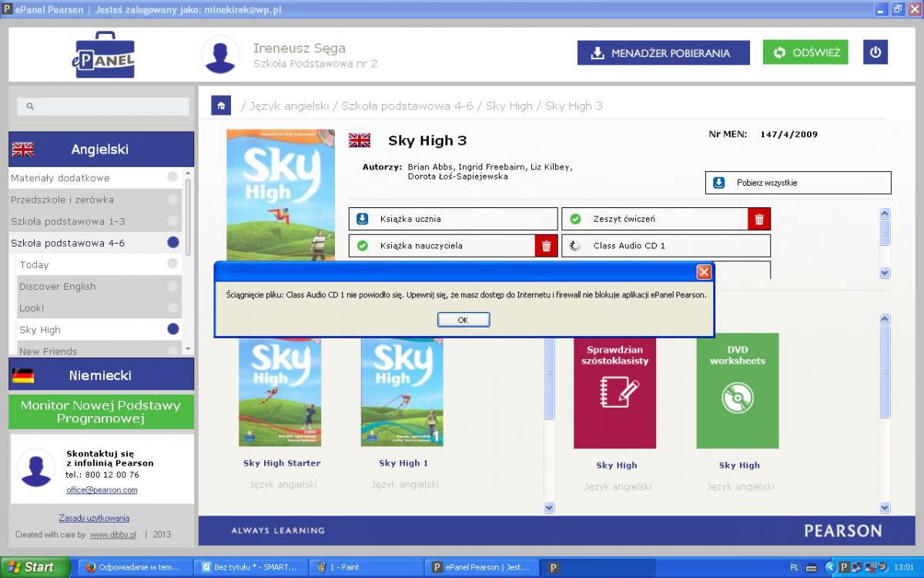Click the up arrow of the sidebar scrollbar
Image resolution: width=924 pixels, height=578 pixels.
click(188, 172)
